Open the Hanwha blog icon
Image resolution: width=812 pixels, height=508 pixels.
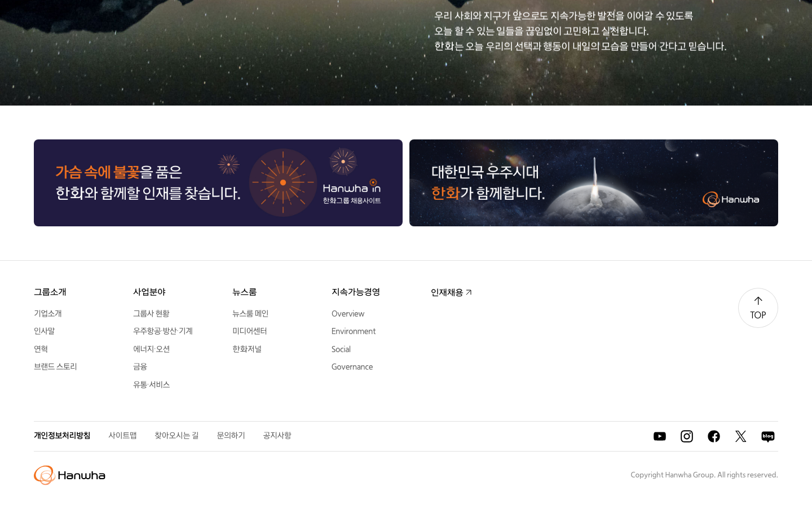coord(768,436)
